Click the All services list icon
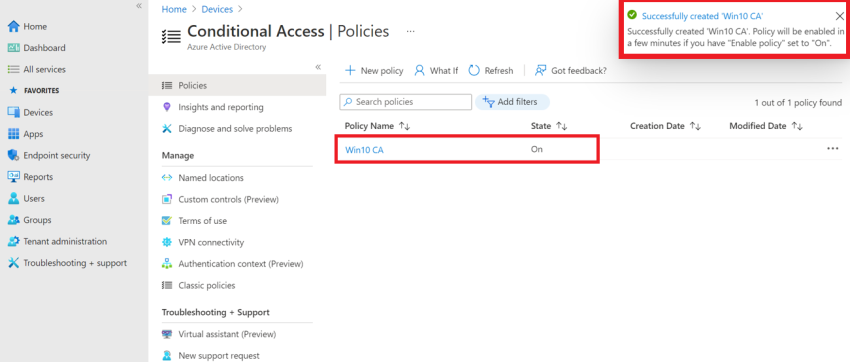The width and height of the screenshot is (850, 362). pyautogui.click(x=14, y=69)
